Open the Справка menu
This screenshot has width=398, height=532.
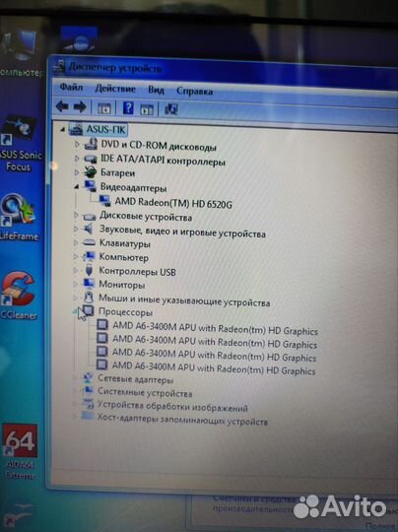point(195,91)
